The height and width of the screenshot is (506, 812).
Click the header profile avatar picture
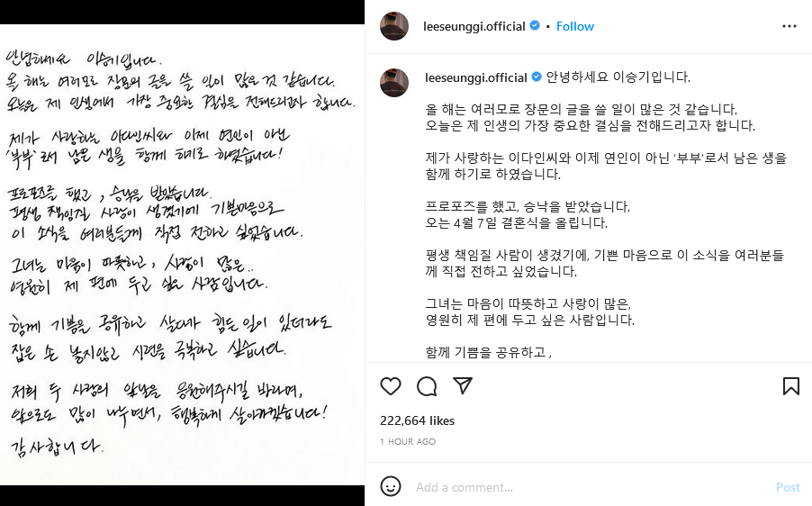(394, 26)
